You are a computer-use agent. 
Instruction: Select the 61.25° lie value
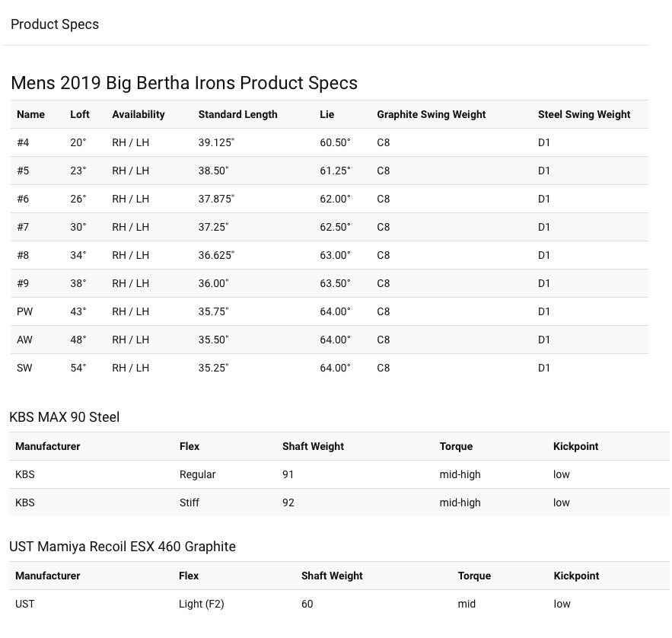335,171
